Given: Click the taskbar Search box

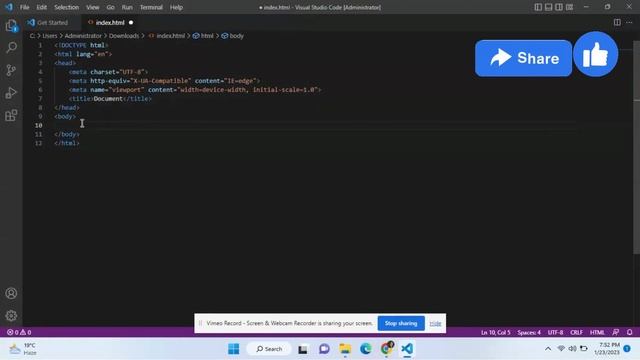Looking at the screenshot, I should 269,349.
